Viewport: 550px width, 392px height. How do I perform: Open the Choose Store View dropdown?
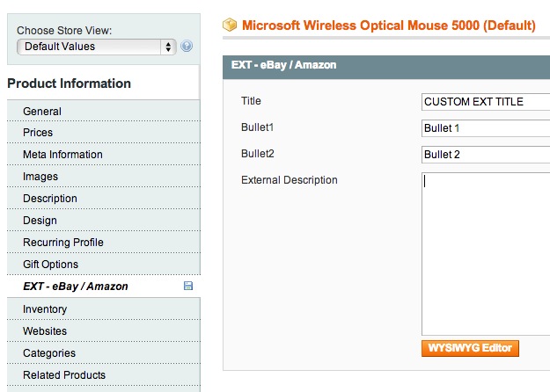pyautogui.click(x=97, y=47)
